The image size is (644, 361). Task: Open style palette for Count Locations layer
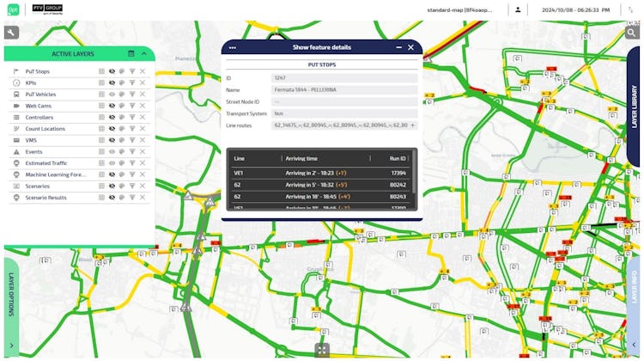pyautogui.click(x=122, y=129)
